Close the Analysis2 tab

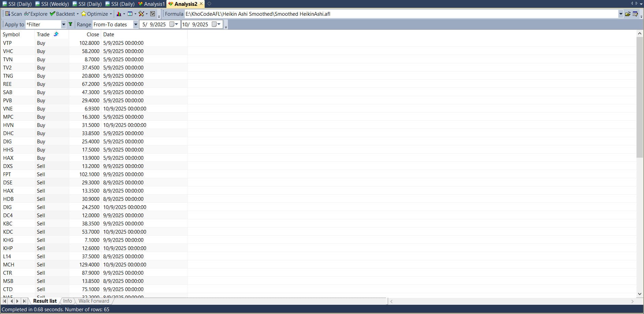pyautogui.click(x=201, y=4)
